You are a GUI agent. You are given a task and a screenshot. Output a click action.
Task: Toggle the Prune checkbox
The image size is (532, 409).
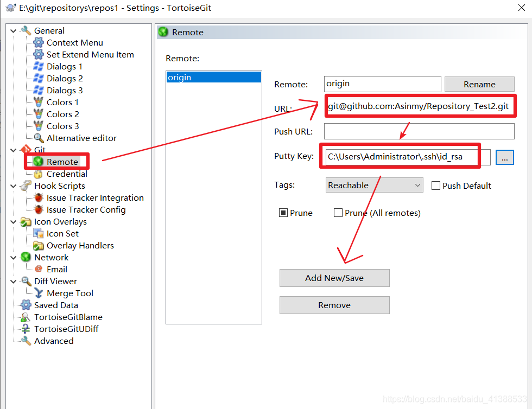tap(283, 213)
